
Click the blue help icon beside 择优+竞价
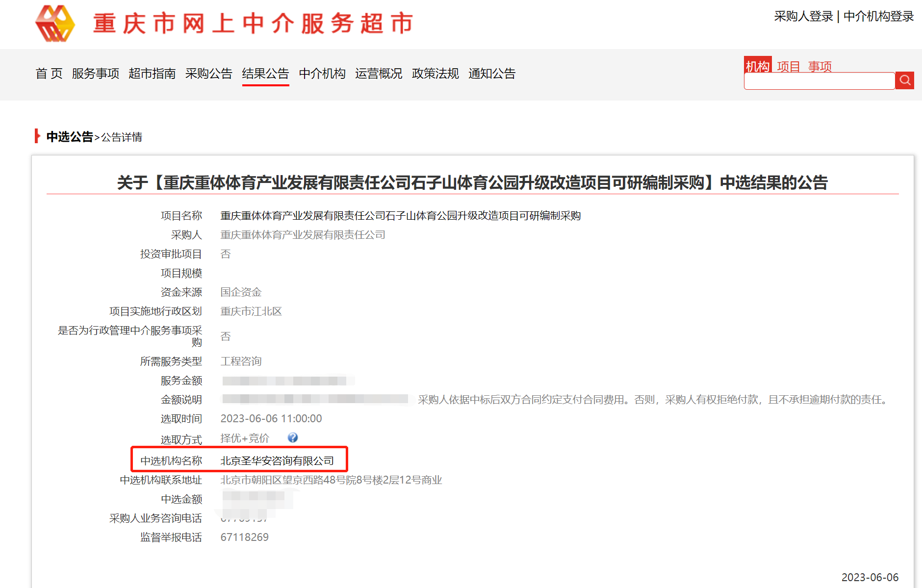point(293,437)
